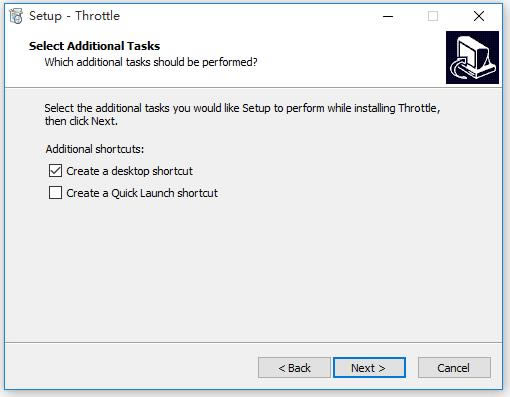Click the 'Create a desktop shortcut' label text
This screenshot has width=510, height=397.
pos(129,171)
